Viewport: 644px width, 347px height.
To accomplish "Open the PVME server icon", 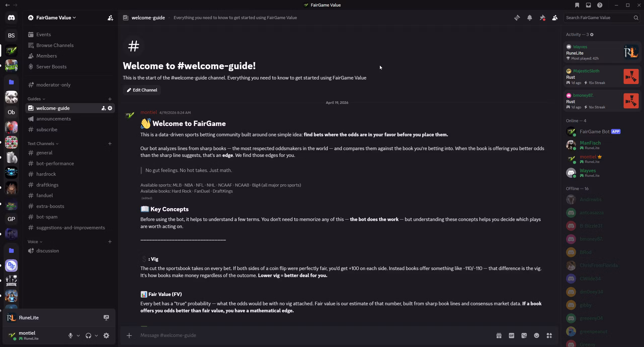I will (x=11, y=281).
